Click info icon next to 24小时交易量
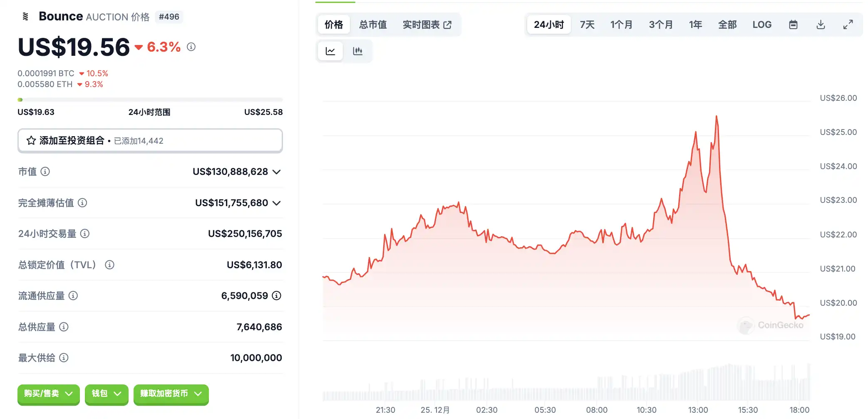 (x=85, y=234)
